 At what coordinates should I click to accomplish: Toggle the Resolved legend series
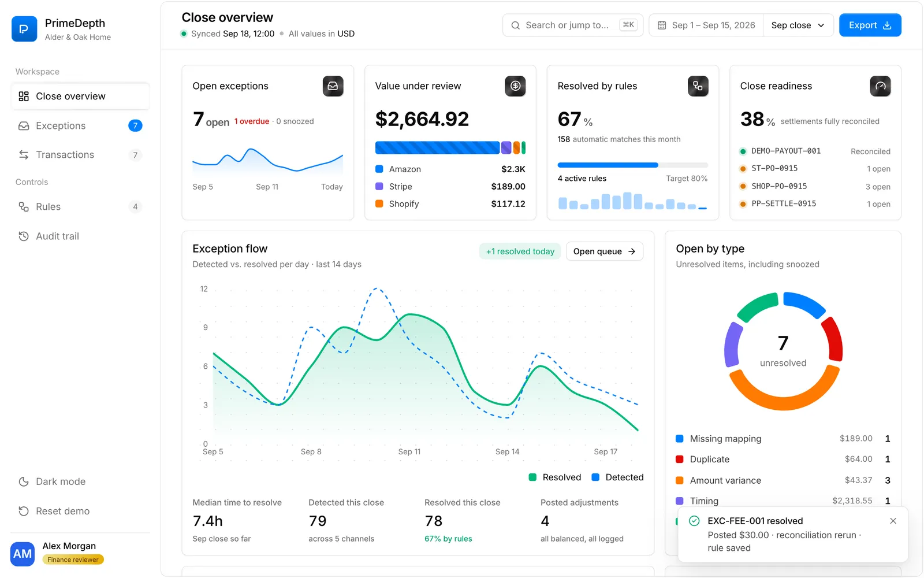554,477
